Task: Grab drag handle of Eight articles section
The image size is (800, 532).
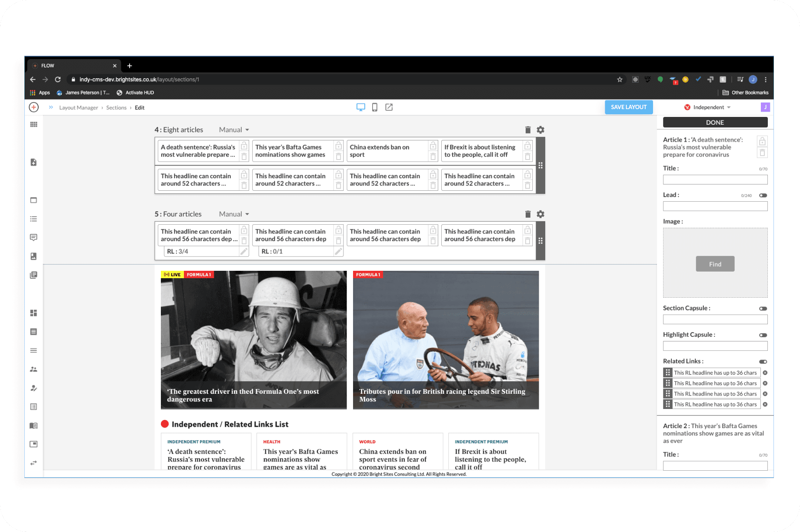Action: coord(540,166)
